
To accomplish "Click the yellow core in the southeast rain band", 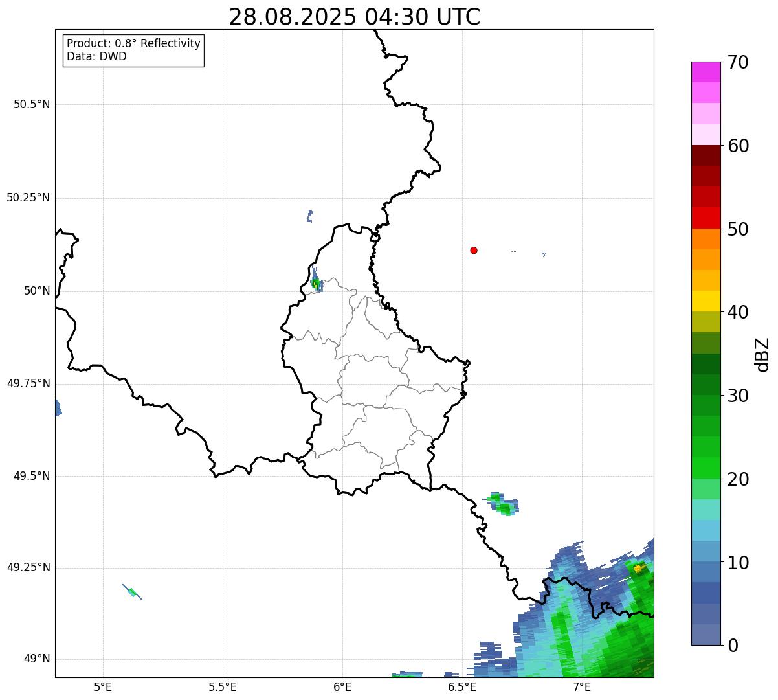I will click(638, 569).
